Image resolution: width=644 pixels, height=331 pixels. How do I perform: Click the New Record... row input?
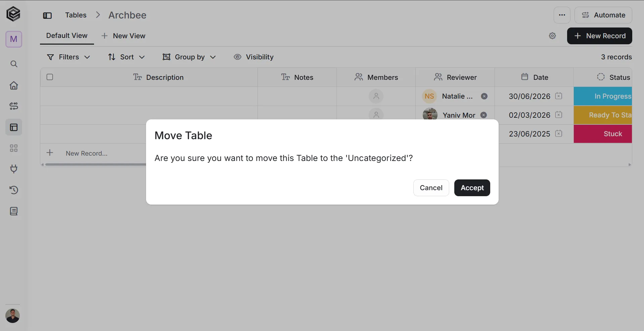coord(87,153)
